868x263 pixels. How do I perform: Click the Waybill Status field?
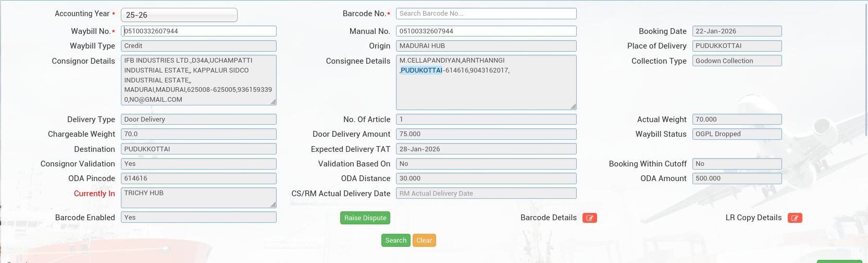tap(736, 134)
